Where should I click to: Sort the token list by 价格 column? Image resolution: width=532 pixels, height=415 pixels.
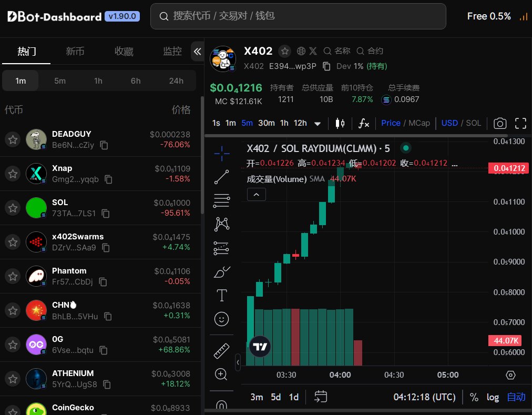click(181, 110)
